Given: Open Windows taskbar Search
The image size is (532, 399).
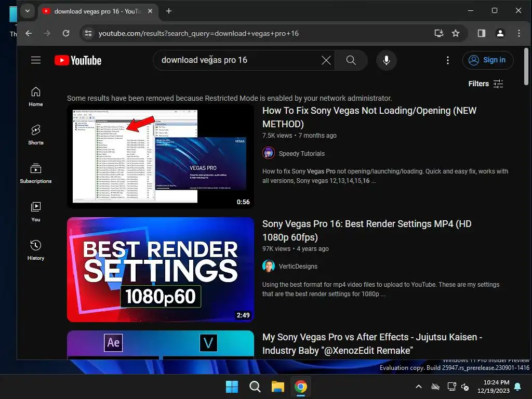Looking at the screenshot, I should (255, 387).
